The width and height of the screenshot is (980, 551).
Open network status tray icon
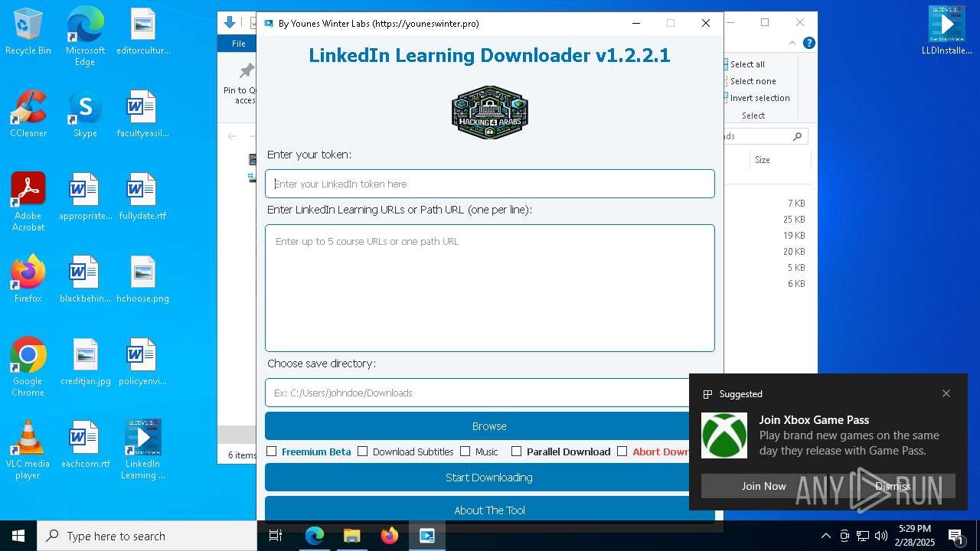[x=863, y=536]
